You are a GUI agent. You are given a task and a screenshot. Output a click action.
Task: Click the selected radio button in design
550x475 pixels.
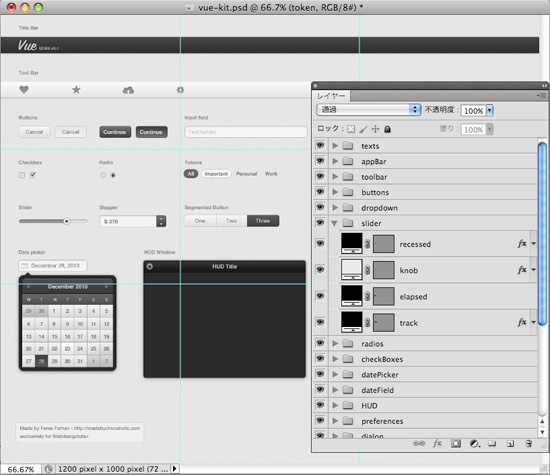[x=113, y=175]
